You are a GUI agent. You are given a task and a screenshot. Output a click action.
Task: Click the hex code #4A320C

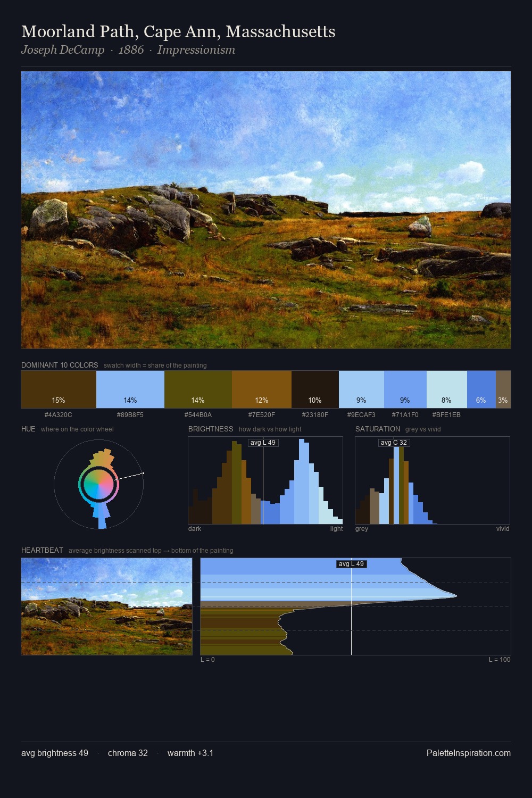point(59,415)
